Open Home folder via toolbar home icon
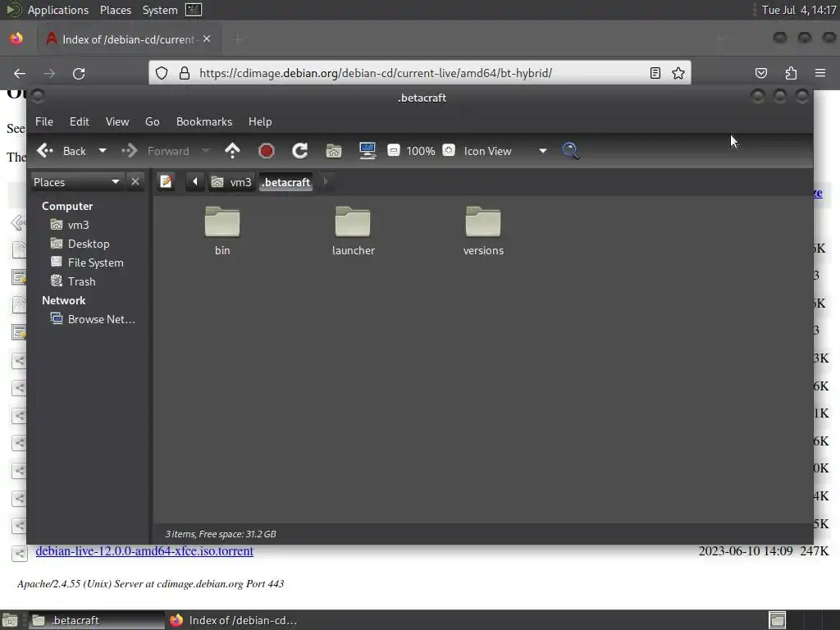 click(334, 151)
